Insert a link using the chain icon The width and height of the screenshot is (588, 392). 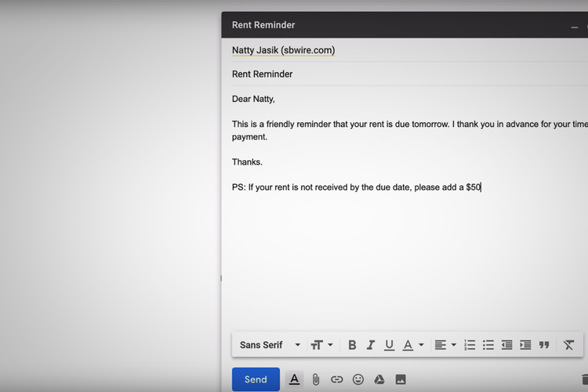(337, 379)
